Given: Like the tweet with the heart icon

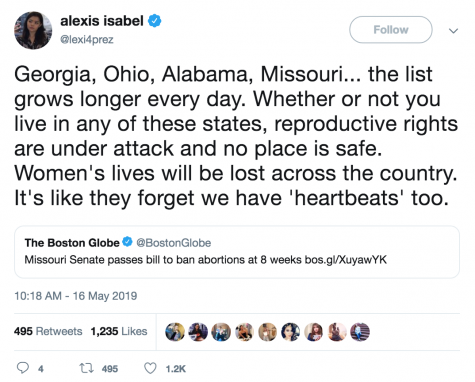Looking at the screenshot, I should 150,368.
